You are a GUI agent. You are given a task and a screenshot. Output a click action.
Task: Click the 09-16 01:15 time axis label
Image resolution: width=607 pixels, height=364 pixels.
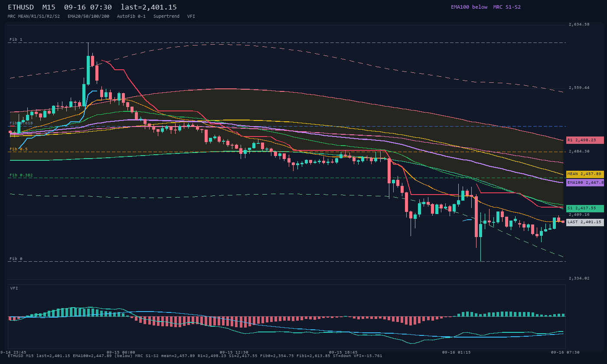[x=456, y=352]
